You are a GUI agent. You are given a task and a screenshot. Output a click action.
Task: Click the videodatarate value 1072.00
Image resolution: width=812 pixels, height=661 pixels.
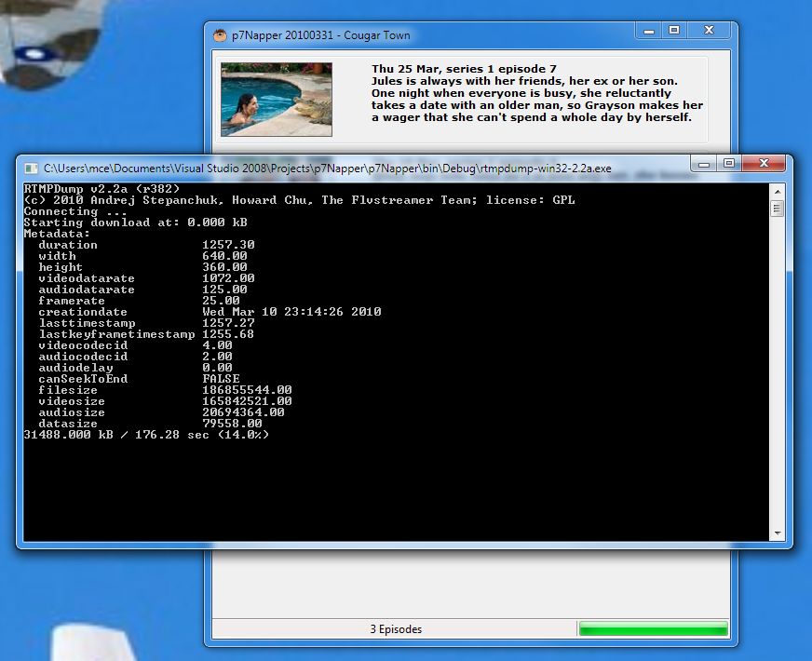[x=228, y=278]
